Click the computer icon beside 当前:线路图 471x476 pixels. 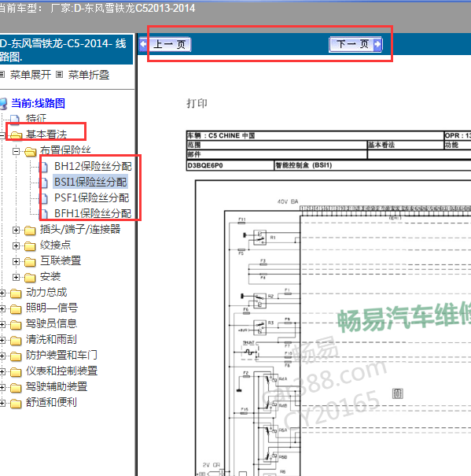pyautogui.click(x=3, y=104)
